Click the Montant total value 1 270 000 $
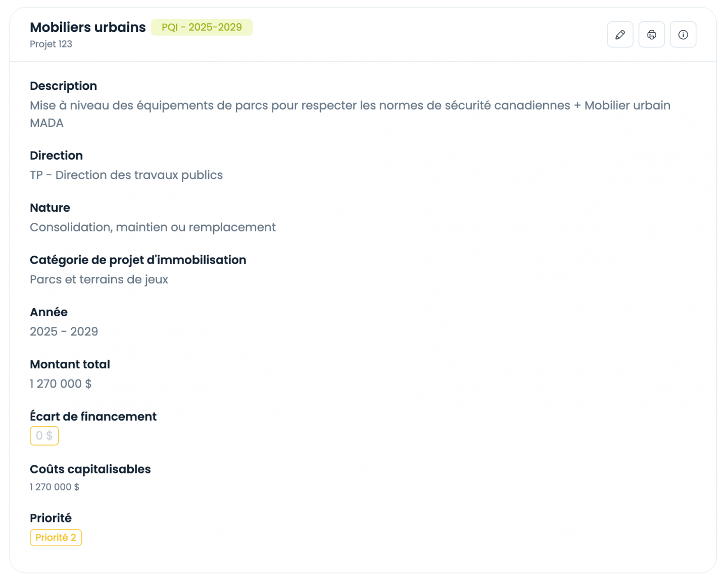Screen dimensions: 728x581 (61, 384)
